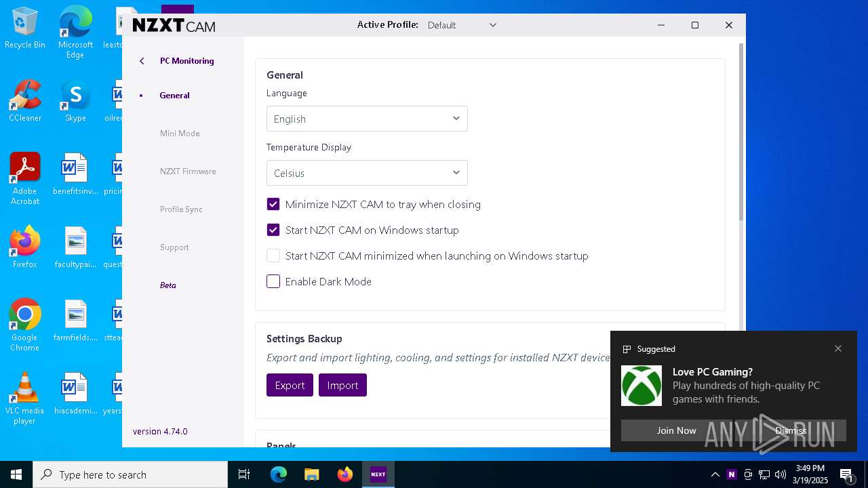
Task: Select the General settings tab
Action: coord(174,96)
